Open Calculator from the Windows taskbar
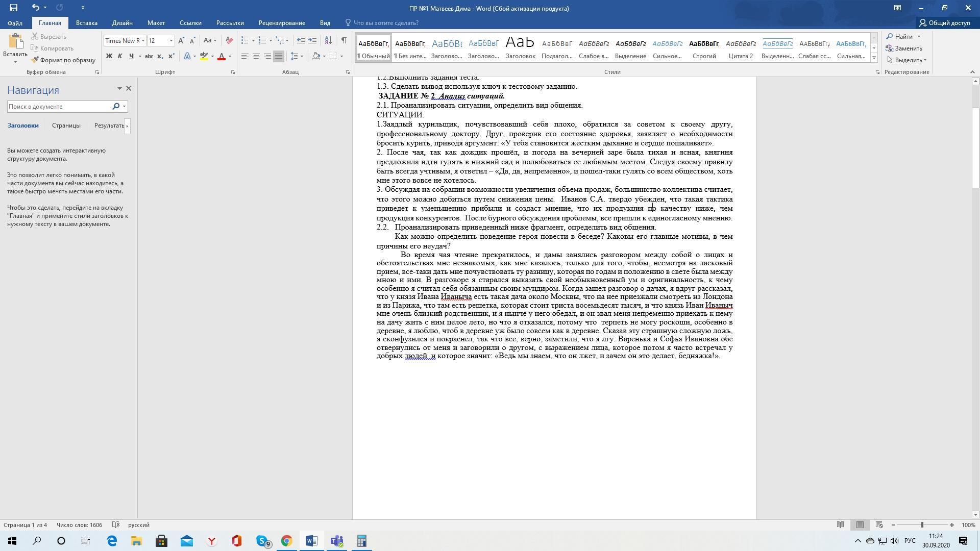980x551 pixels. 361,541
